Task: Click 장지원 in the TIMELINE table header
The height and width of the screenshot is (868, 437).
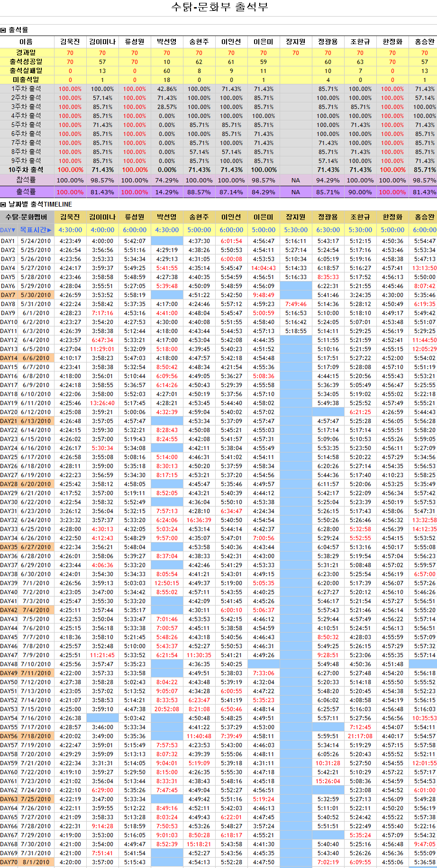Action: [x=296, y=217]
